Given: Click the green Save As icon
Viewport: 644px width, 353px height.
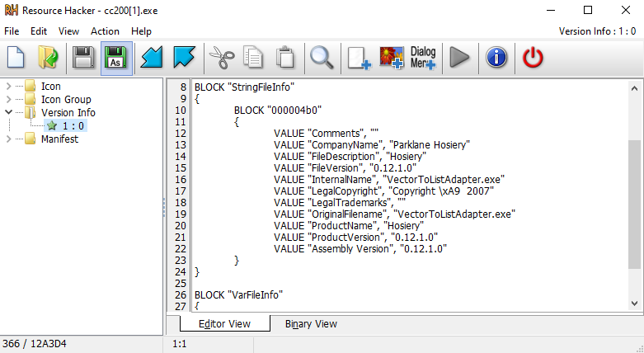Looking at the screenshot, I should pyautogui.click(x=116, y=58).
